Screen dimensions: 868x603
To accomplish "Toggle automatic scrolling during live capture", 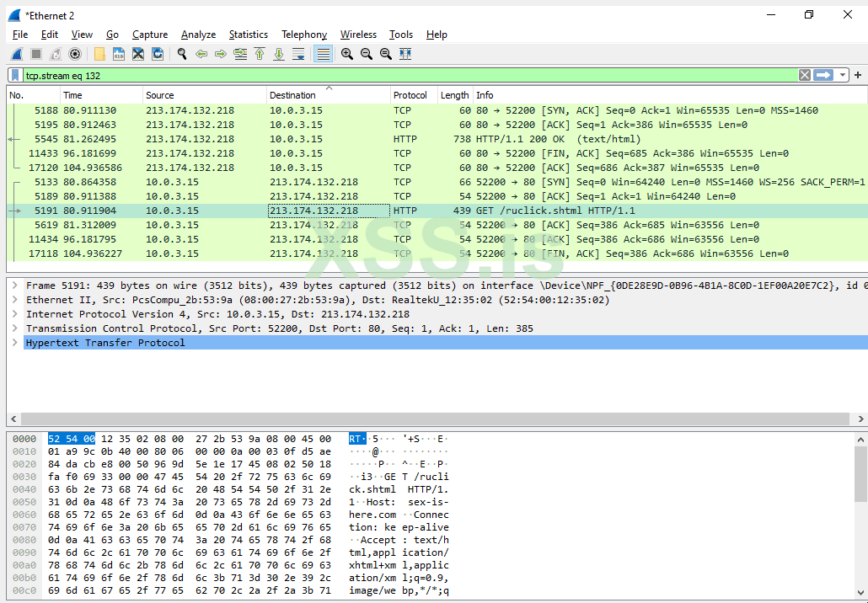I will point(297,54).
